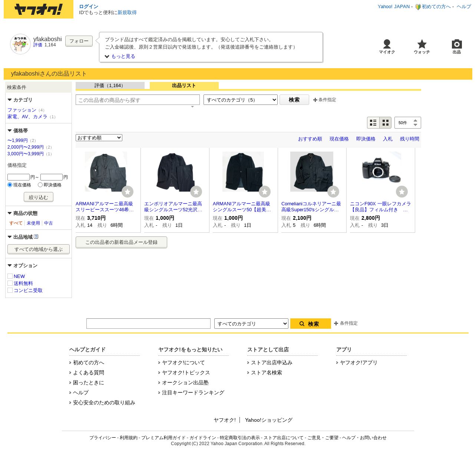Click the yellow 検索 button at bottom
The image size is (476, 454).
(311, 324)
